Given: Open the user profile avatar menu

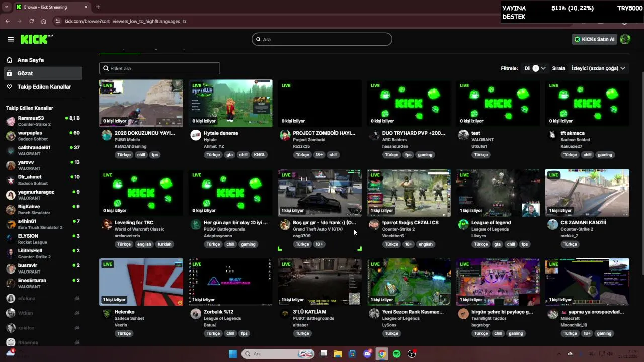Looking at the screenshot, I should (625, 39).
